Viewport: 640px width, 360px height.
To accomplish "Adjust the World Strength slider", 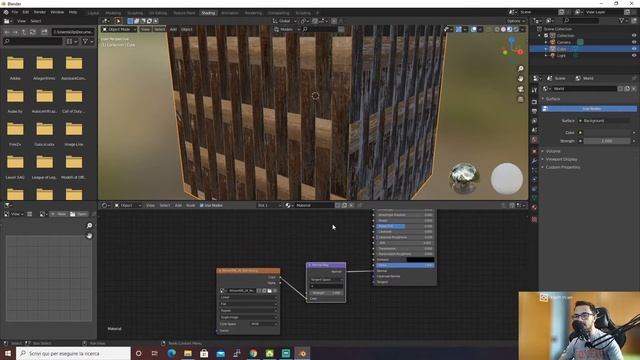I will [606, 141].
